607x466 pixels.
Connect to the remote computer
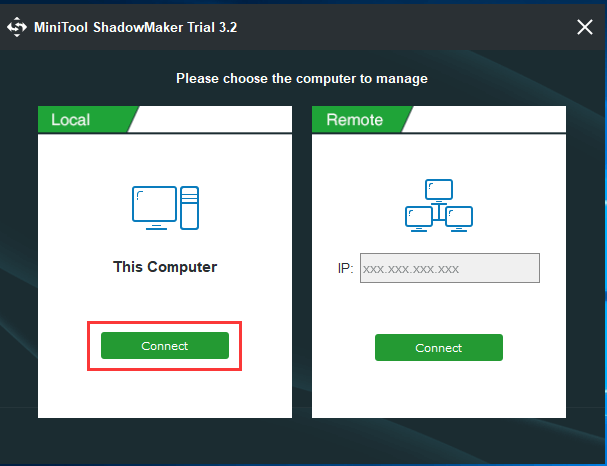point(439,348)
